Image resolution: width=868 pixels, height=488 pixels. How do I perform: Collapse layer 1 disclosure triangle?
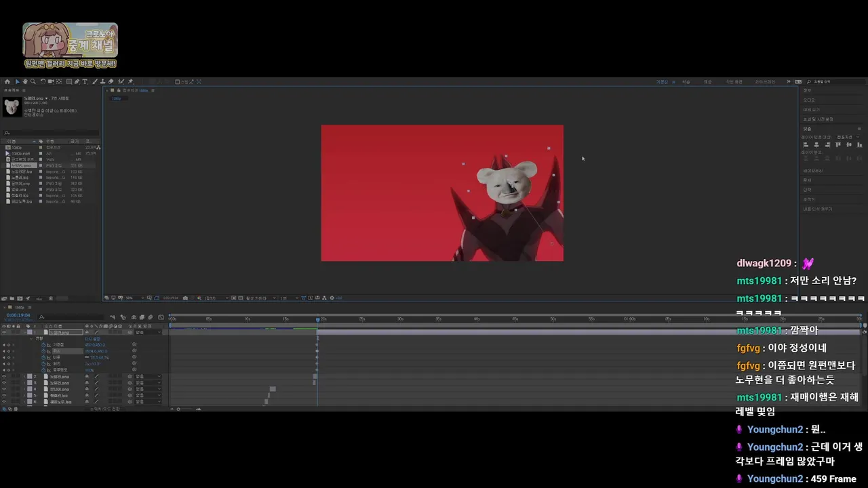point(24,332)
